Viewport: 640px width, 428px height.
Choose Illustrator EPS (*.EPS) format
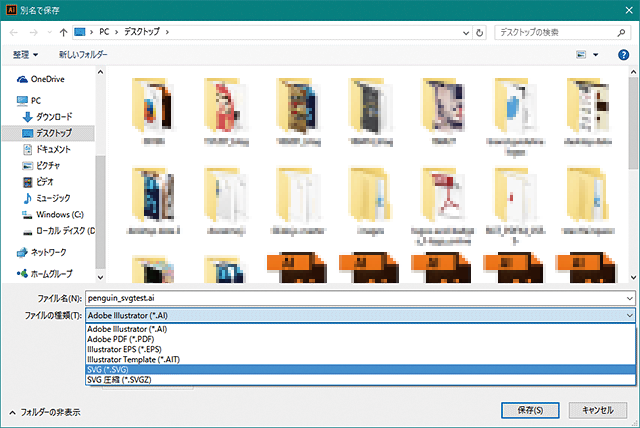(361, 349)
